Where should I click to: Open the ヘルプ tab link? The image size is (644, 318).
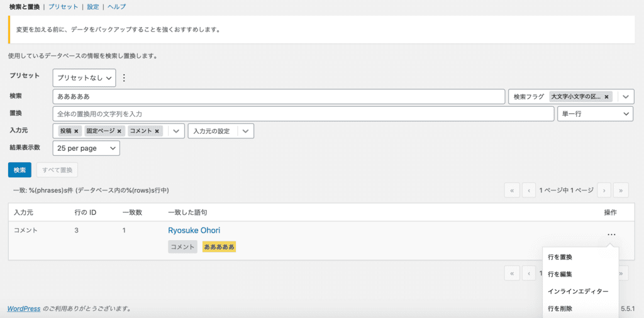[x=117, y=7]
